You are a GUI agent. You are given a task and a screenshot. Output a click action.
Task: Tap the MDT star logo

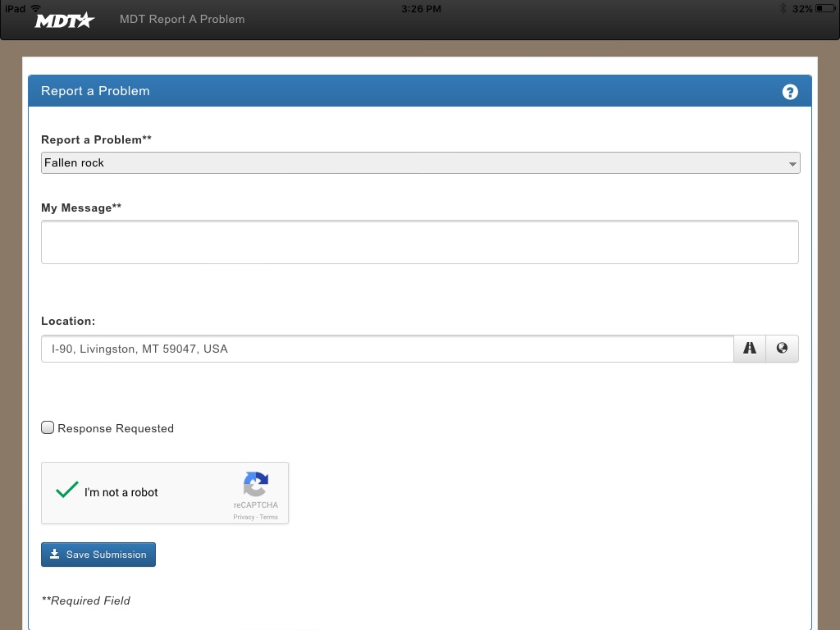coord(64,21)
